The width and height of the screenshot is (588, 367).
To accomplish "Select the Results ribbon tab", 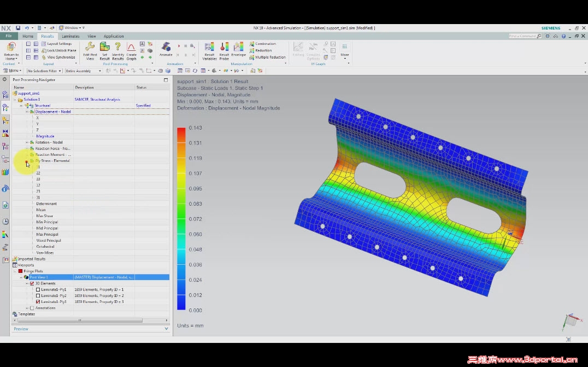I will click(x=47, y=37).
